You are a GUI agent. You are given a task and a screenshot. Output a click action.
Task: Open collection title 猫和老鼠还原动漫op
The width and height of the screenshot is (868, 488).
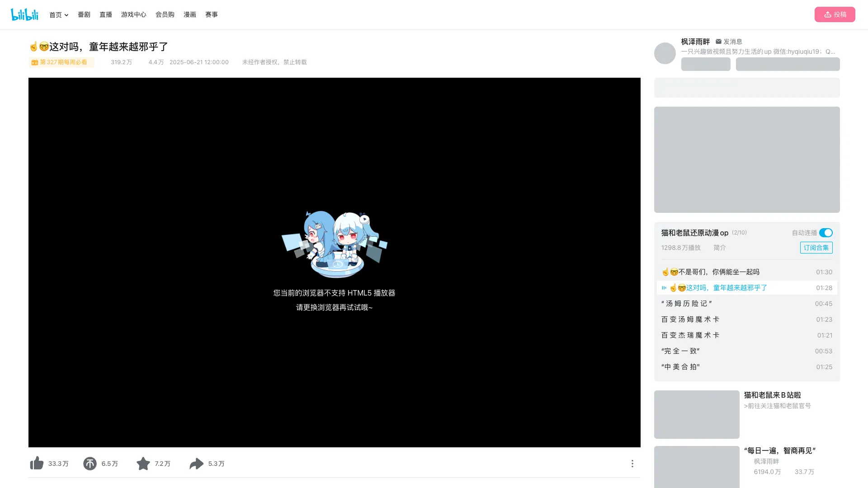[695, 233]
